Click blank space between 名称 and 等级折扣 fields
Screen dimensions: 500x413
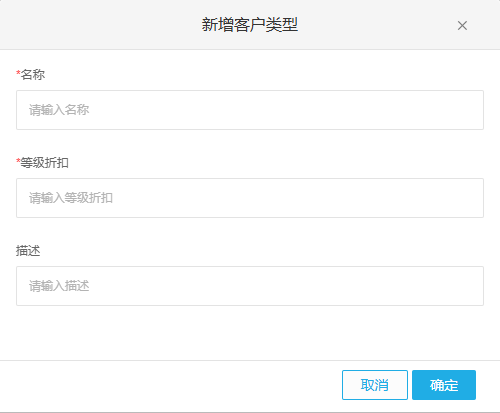250,143
